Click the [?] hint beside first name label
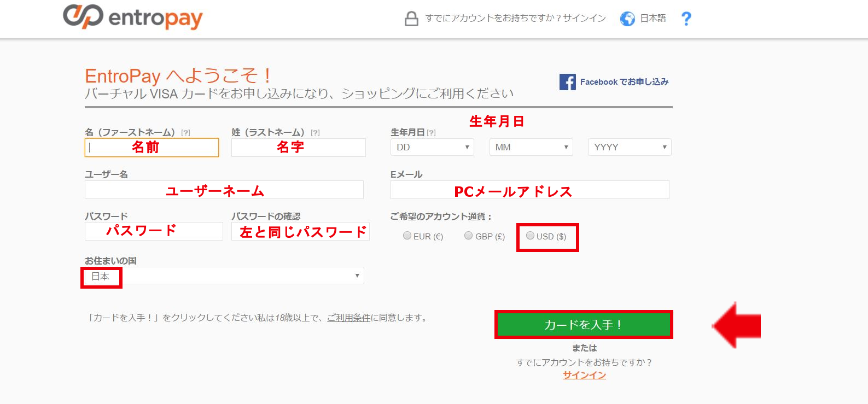 186,133
